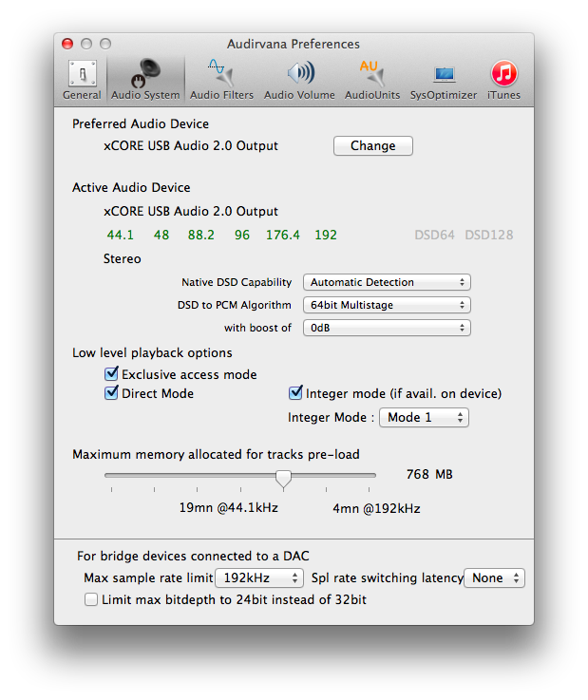The width and height of the screenshot is (588, 700).
Task: Click the greyed DSD128 label
Action: coord(489,235)
